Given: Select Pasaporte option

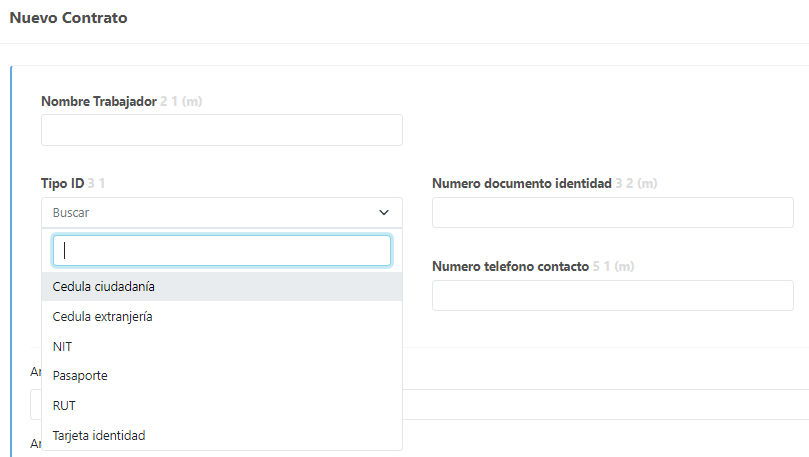Looking at the screenshot, I should point(80,376).
